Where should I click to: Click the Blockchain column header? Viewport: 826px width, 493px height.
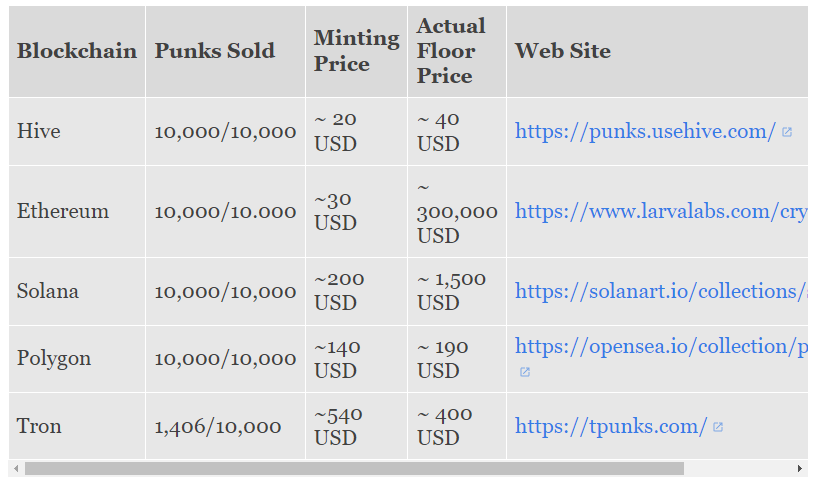pyautogui.click(x=77, y=52)
